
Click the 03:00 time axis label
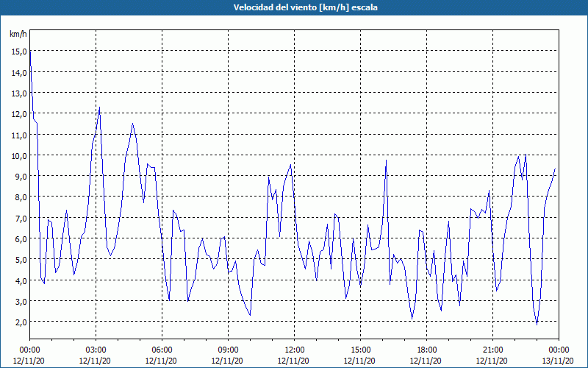pyautogui.click(x=96, y=350)
